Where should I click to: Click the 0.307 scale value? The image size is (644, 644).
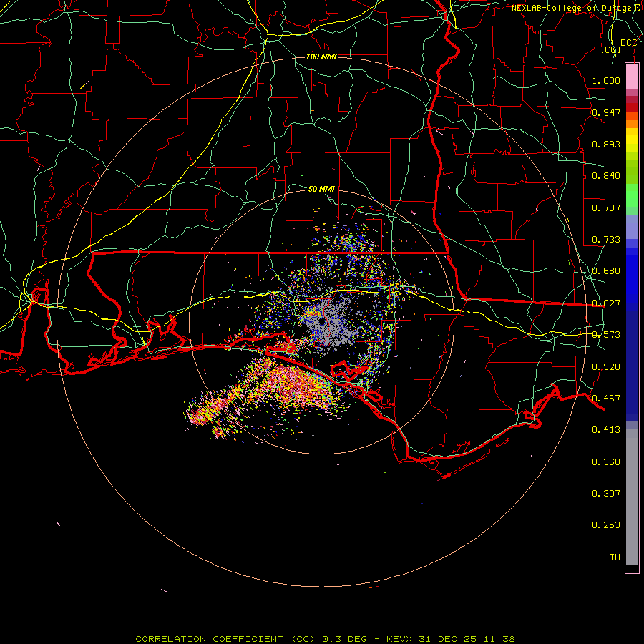[x=606, y=494]
